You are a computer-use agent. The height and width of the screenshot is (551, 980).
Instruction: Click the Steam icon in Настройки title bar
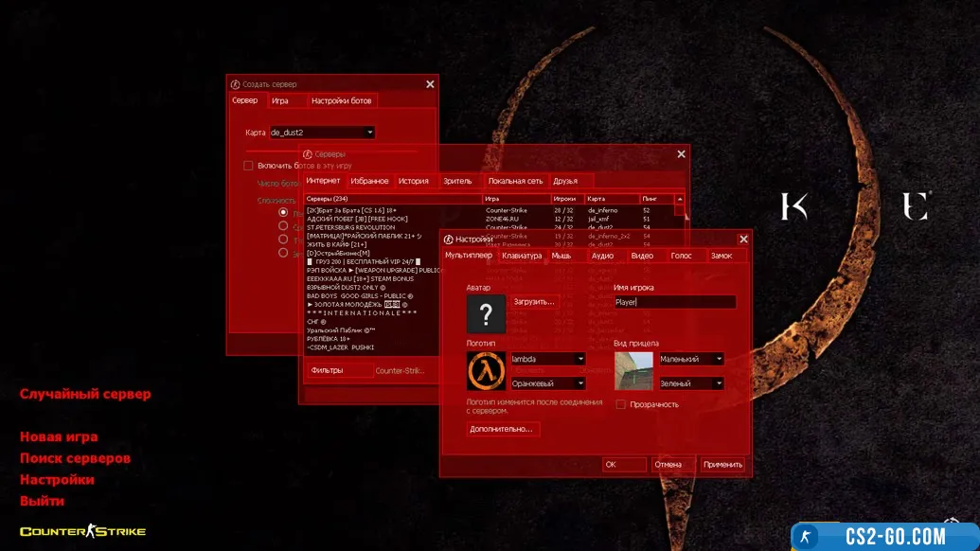[x=448, y=240]
